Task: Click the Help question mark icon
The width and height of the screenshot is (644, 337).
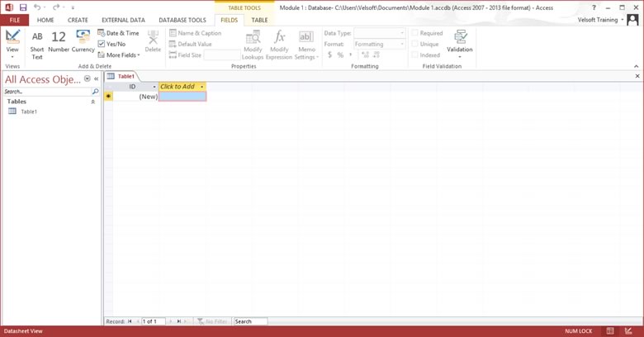Action: coord(594,7)
